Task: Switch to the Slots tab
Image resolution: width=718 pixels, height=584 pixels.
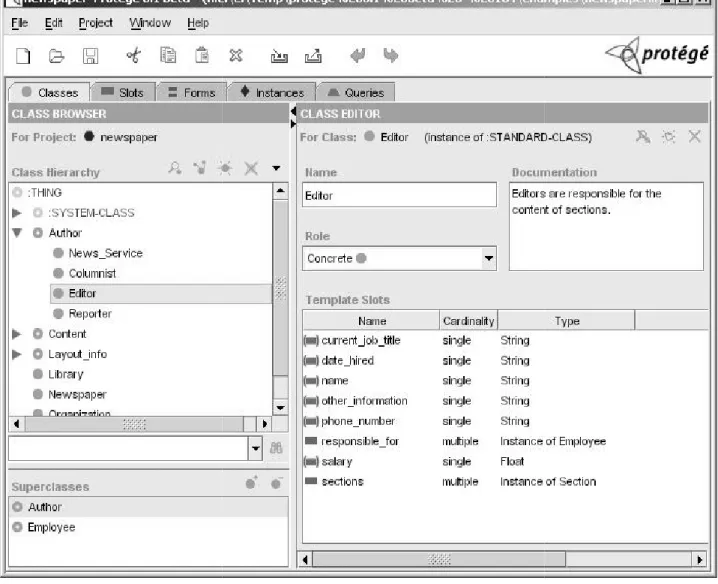Action: tap(124, 93)
